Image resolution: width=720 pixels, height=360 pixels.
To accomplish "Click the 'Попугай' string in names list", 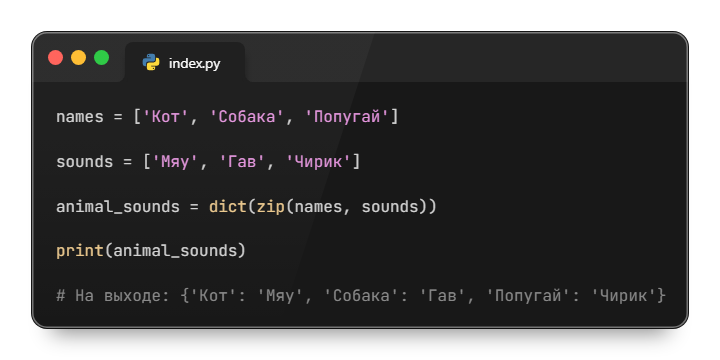I will click(347, 117).
